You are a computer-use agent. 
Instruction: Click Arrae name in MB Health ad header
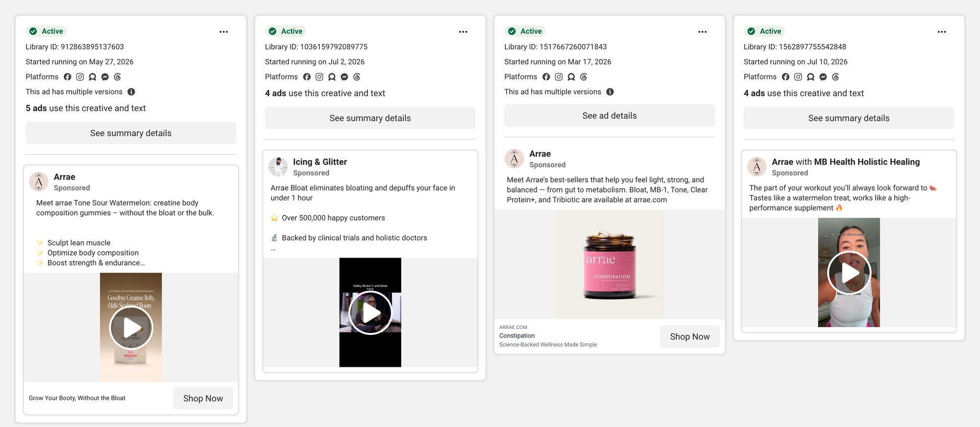coord(783,162)
